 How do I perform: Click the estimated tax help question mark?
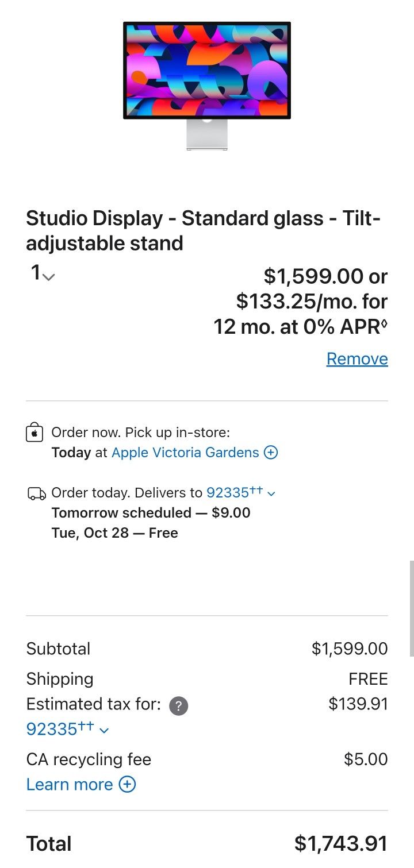(178, 705)
